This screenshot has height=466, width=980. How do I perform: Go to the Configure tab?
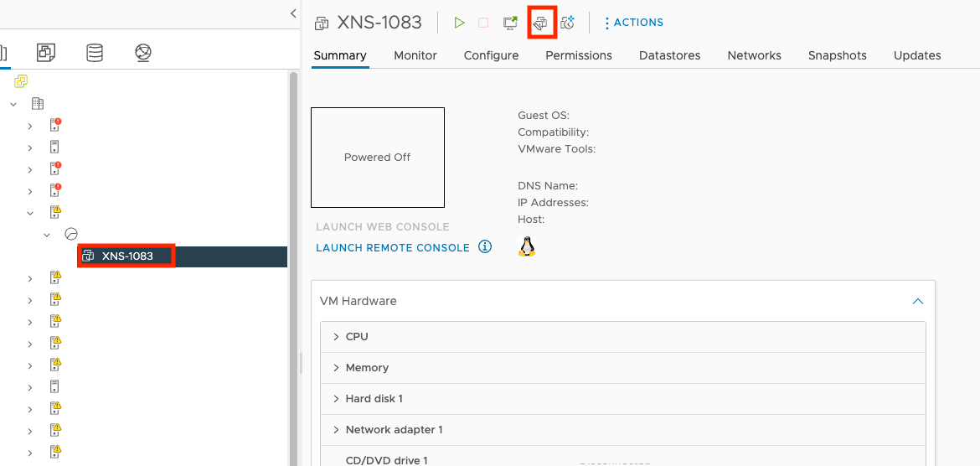pyautogui.click(x=491, y=55)
